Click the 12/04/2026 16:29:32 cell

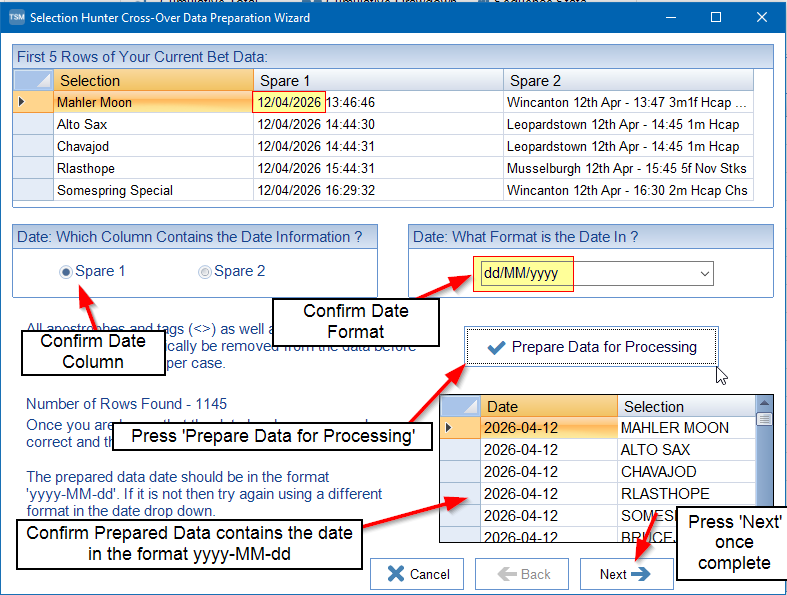click(x=378, y=190)
